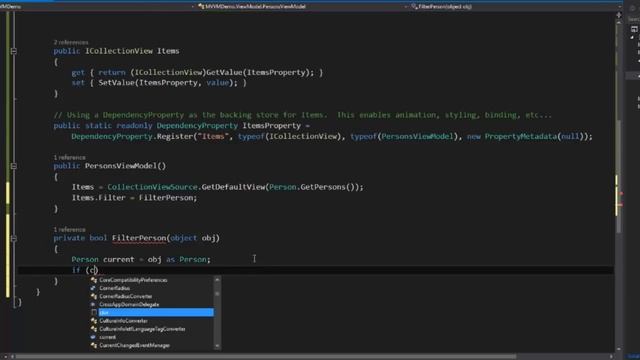640x360 pixels.
Task: Click the local variable icon beside 'current'
Action: (94, 337)
